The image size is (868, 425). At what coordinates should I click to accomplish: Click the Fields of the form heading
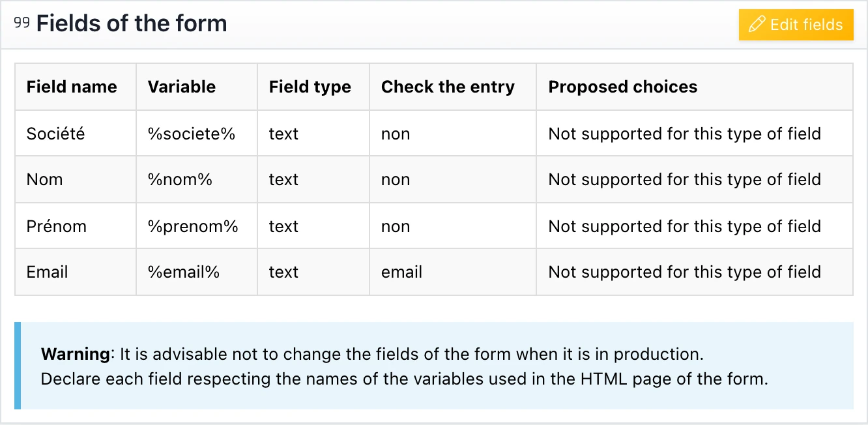click(132, 23)
